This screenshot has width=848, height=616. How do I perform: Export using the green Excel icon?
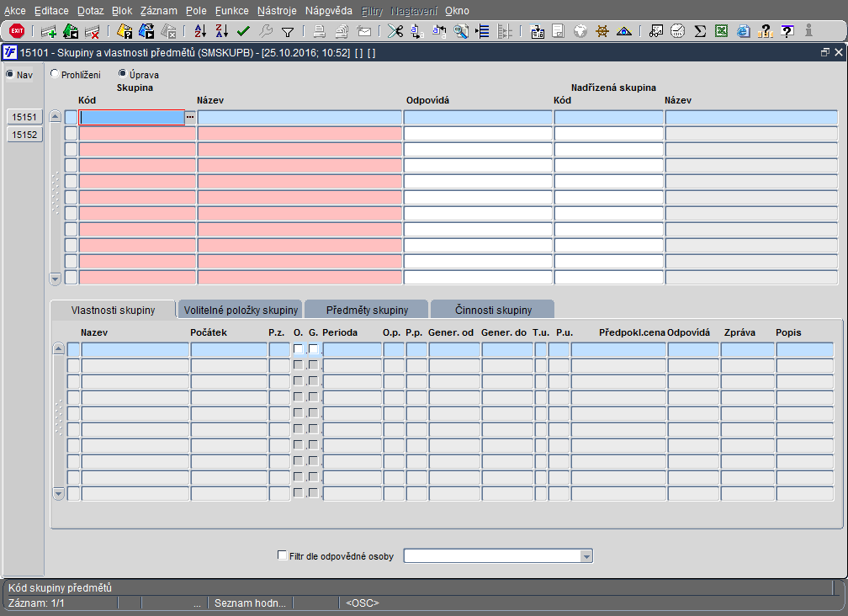pos(722,31)
